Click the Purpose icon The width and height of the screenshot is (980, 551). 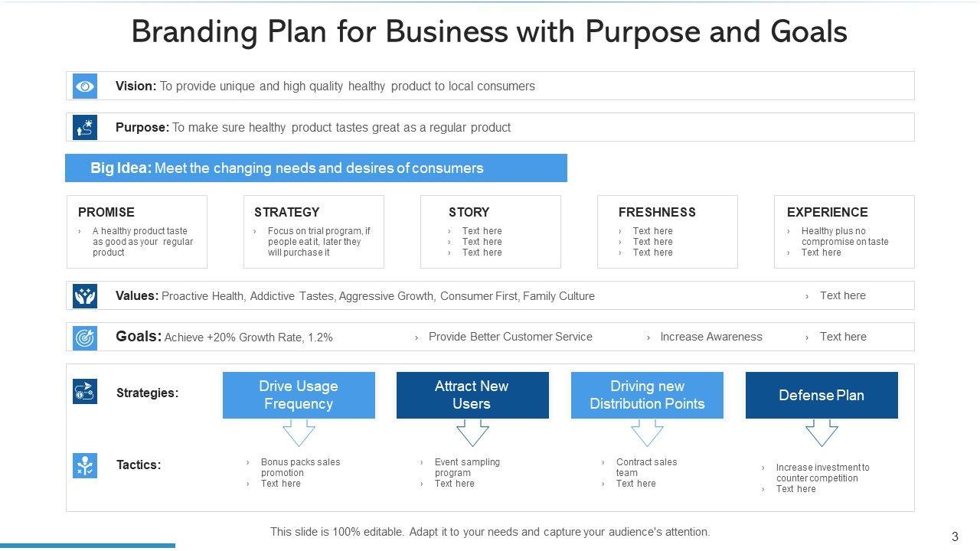(85, 128)
